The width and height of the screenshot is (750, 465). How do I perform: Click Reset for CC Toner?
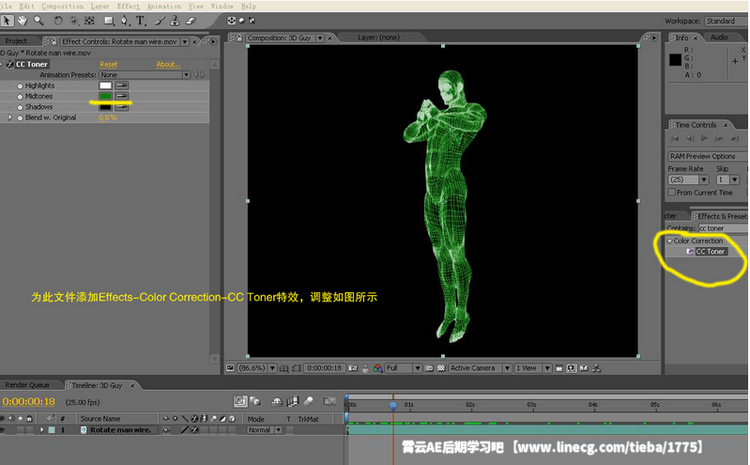pyautogui.click(x=109, y=65)
